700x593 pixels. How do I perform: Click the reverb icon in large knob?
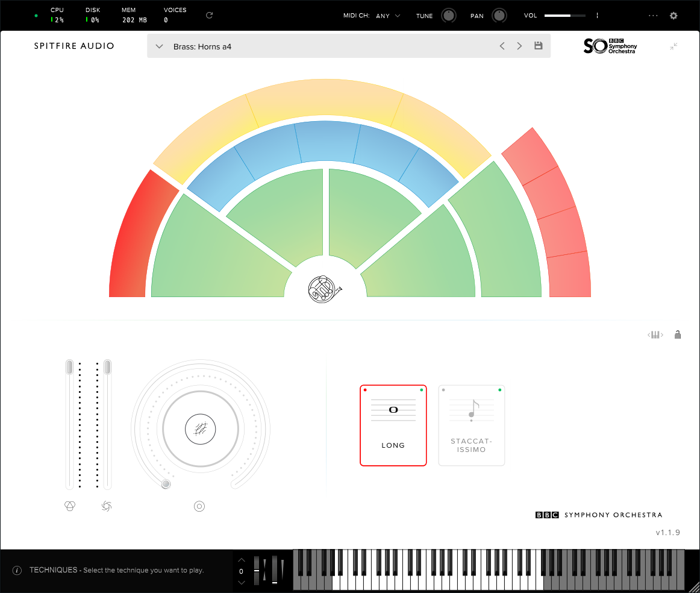click(201, 429)
